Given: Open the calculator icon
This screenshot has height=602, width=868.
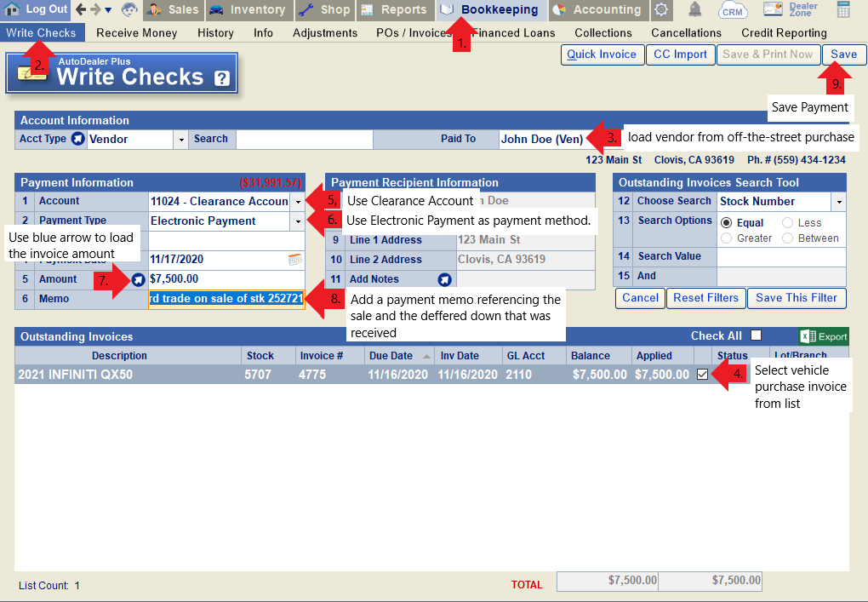Looking at the screenshot, I should point(843,9).
